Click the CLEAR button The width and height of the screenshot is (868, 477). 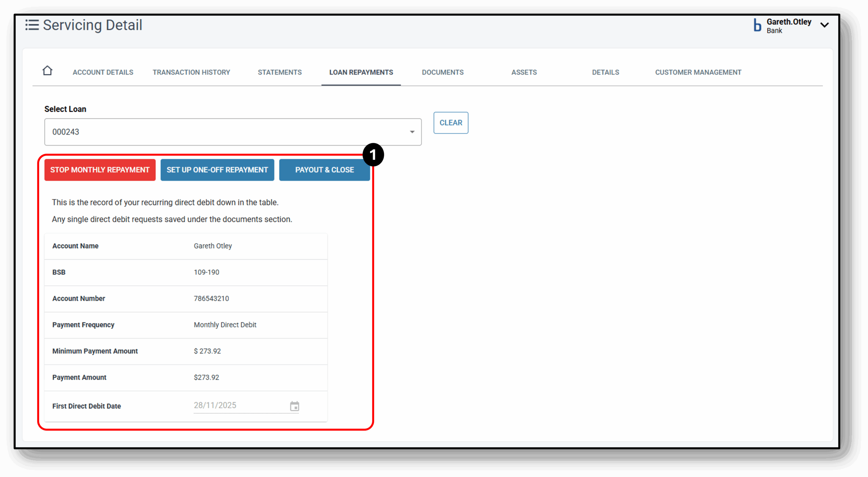pyautogui.click(x=451, y=123)
